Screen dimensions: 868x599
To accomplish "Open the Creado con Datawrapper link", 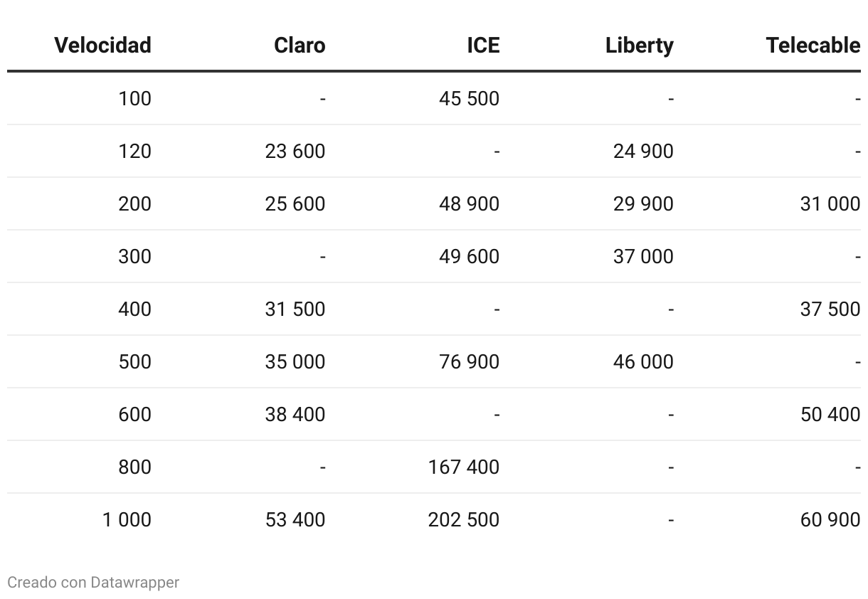I will click(93, 583).
